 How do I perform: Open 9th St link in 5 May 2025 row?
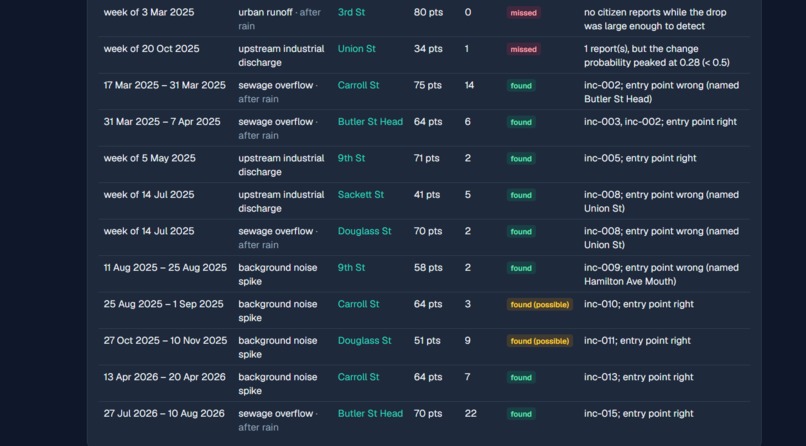tap(351, 158)
